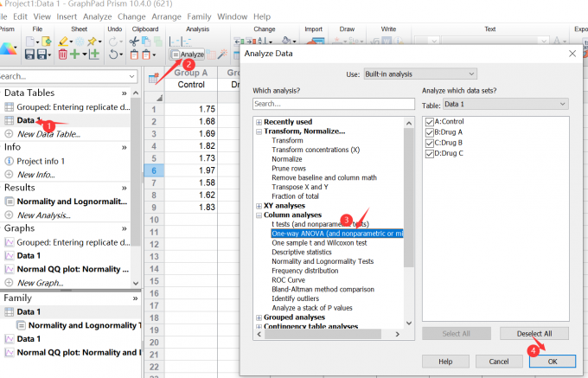Open the Insert menu
The width and height of the screenshot is (588, 378).
[66, 16]
